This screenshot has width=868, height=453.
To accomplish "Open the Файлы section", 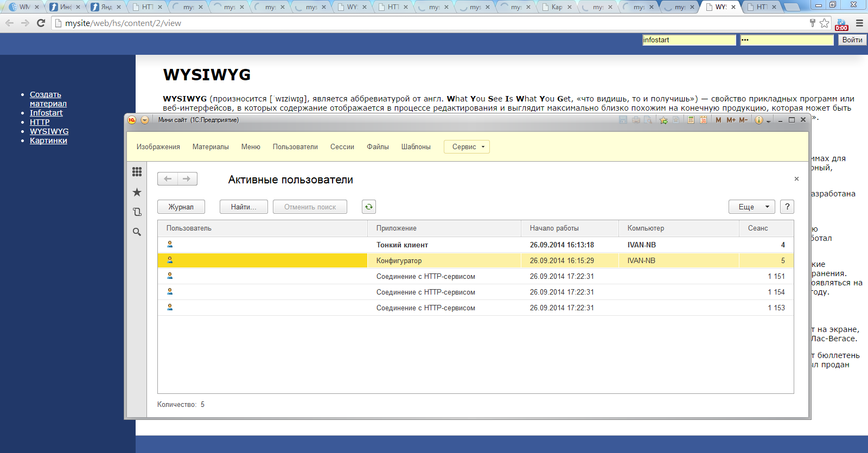I will pos(378,146).
